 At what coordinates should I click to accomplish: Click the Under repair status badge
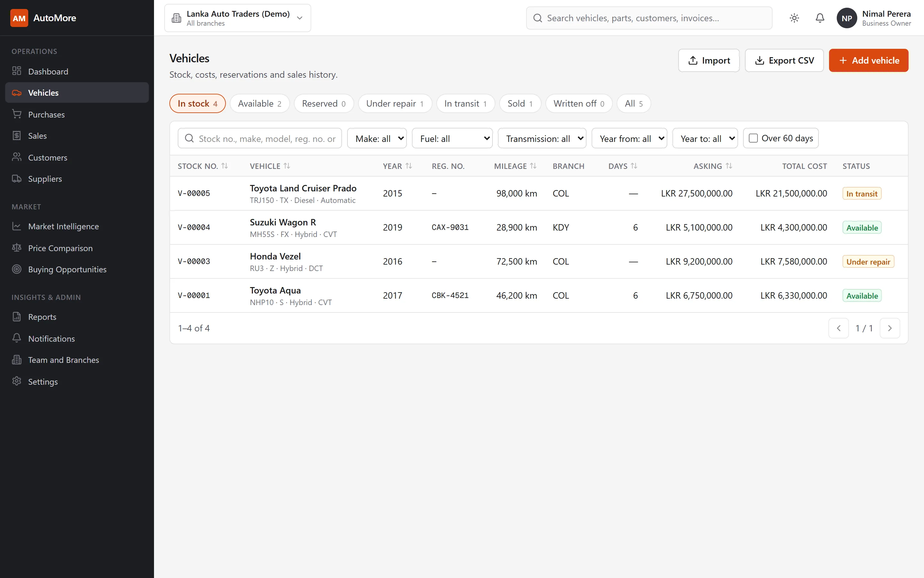coord(868,261)
